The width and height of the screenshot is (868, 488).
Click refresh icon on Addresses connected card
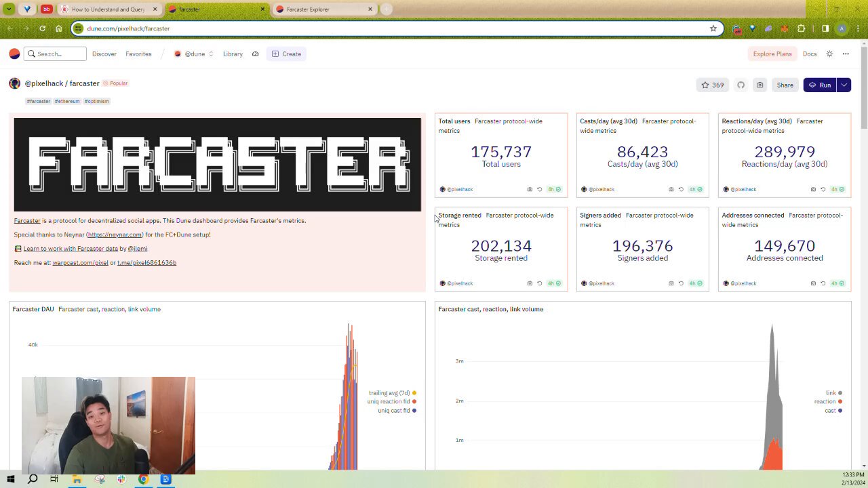[823, 283]
